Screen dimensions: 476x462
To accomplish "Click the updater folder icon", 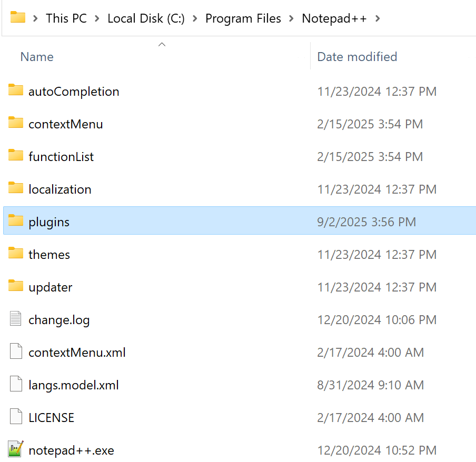I will click(x=15, y=286).
